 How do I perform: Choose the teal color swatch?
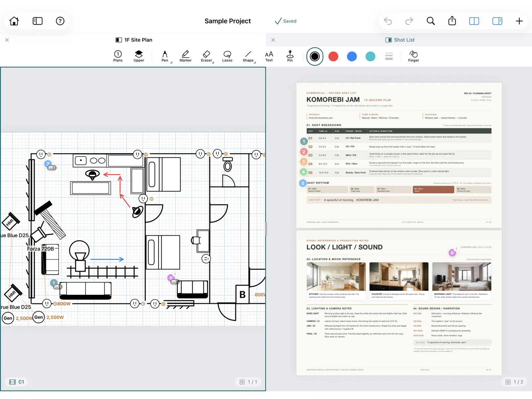coord(370,57)
